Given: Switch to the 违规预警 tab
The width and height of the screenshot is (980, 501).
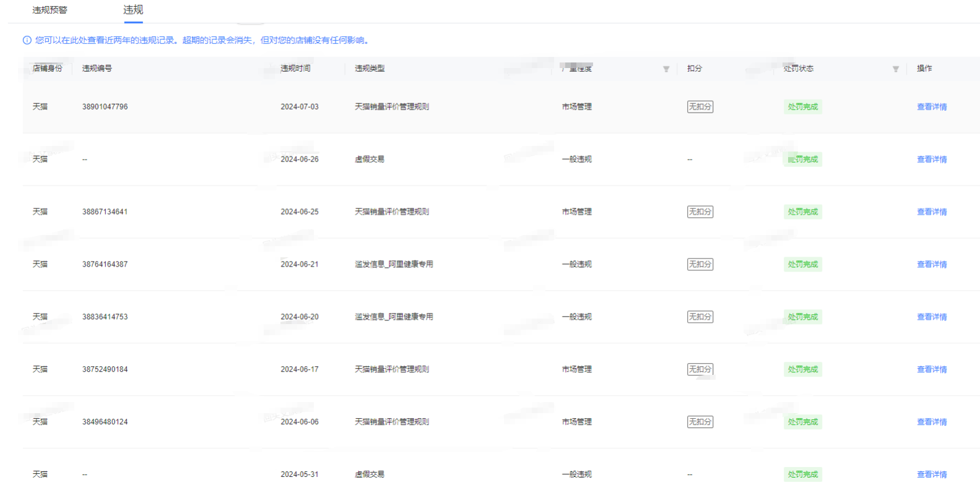Looking at the screenshot, I should coord(50,10).
